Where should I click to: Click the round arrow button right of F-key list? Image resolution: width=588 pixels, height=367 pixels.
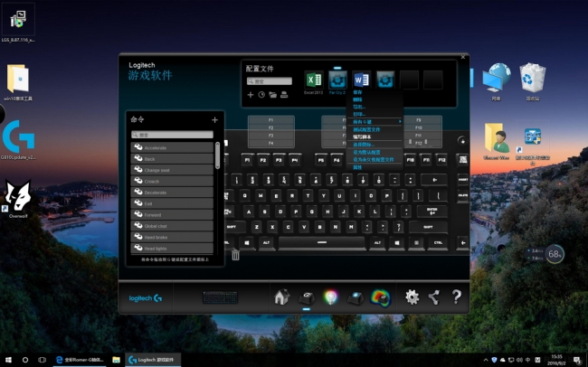coord(462,141)
